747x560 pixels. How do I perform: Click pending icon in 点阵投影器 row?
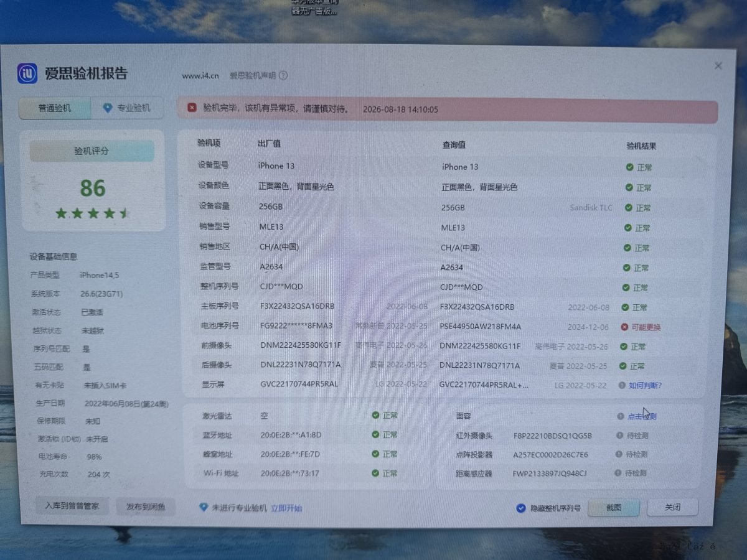pos(619,454)
